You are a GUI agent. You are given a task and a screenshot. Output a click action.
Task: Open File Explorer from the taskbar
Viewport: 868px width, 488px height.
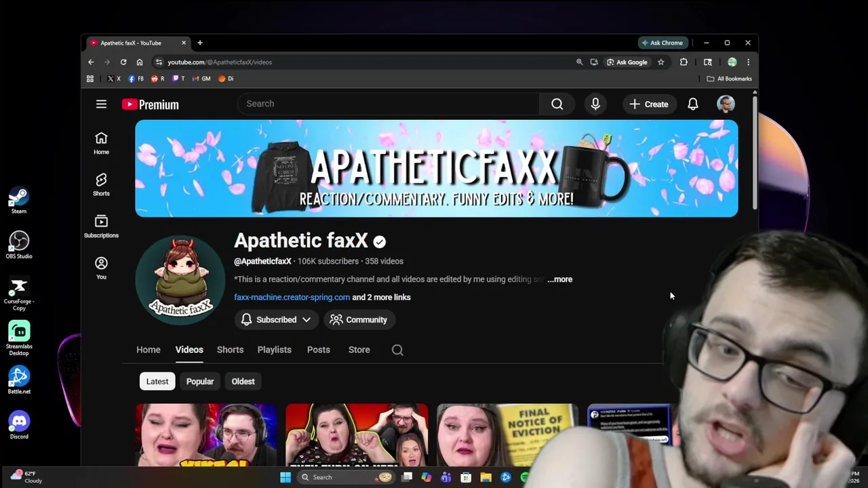(486, 477)
